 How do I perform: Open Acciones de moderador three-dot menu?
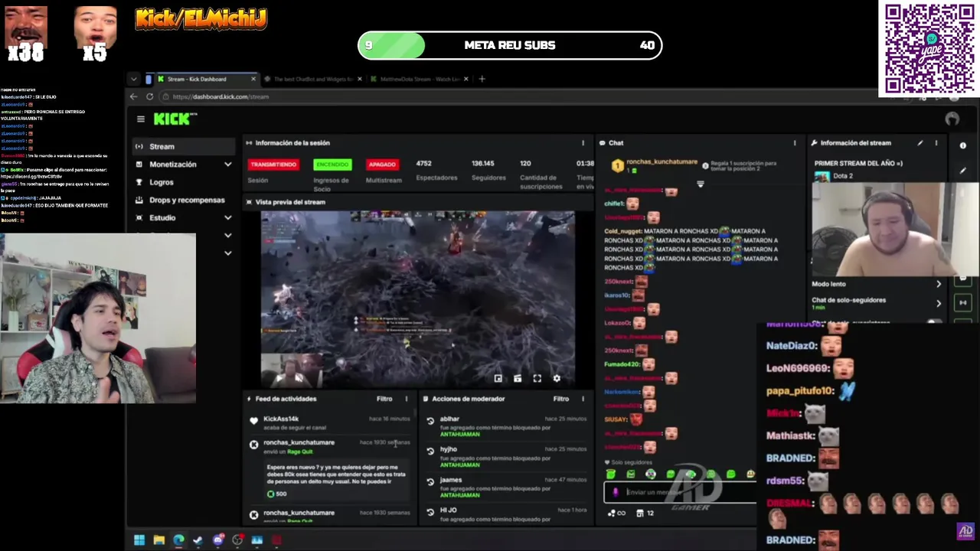pos(583,399)
